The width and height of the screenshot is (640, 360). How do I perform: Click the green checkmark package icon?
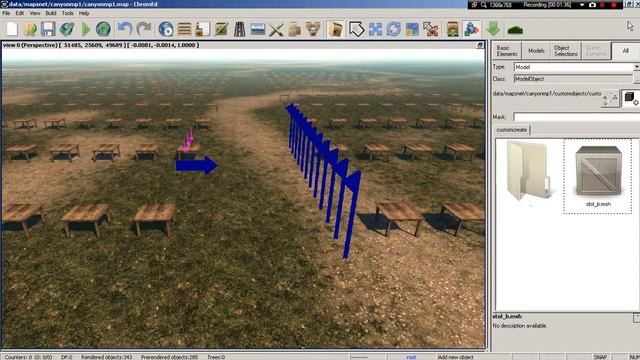click(x=67, y=29)
